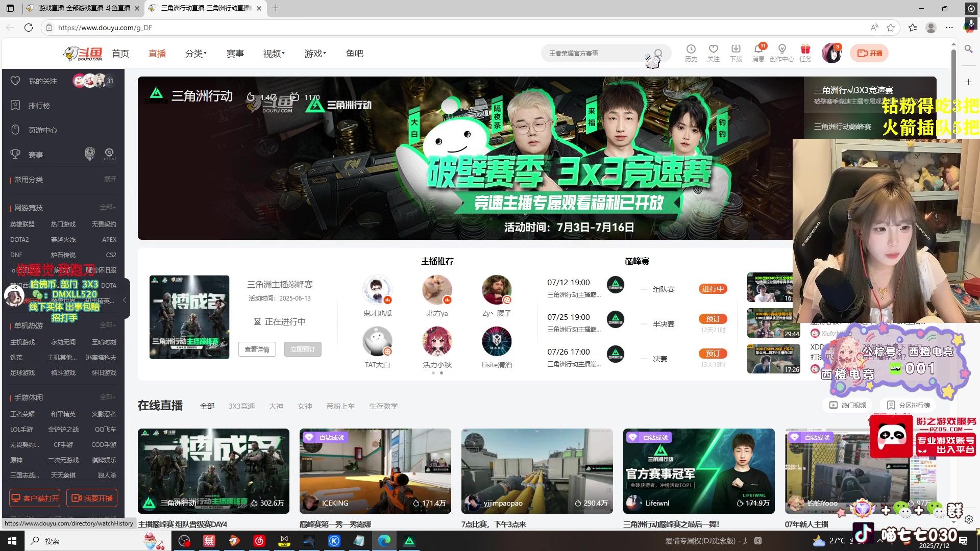Open the yjjimpaopao live stream thumbnail
Viewport: 980px width, 551px height.
[537, 471]
